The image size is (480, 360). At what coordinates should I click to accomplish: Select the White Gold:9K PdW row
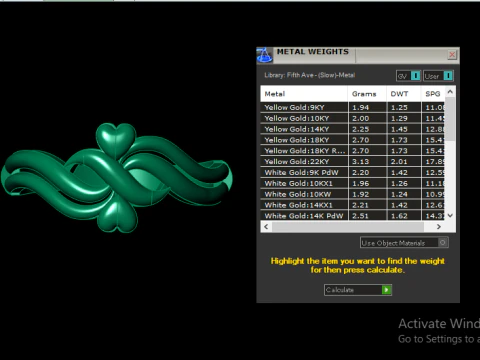352,172
